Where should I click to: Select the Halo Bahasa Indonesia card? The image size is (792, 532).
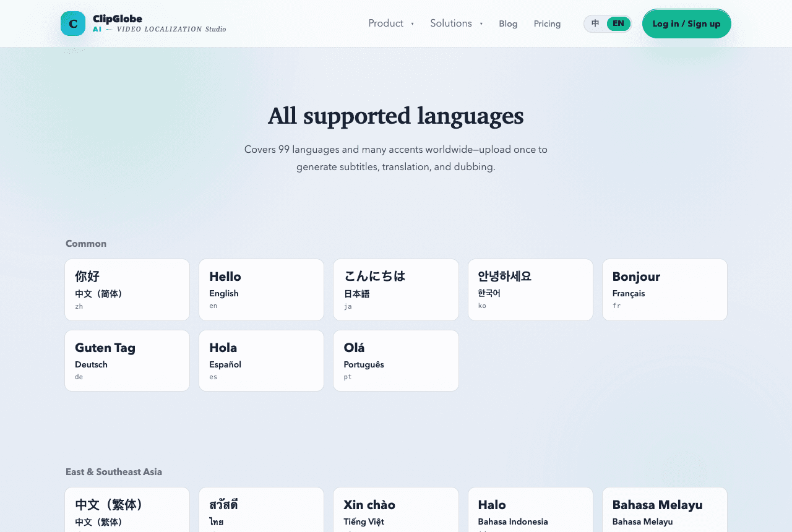530,510
